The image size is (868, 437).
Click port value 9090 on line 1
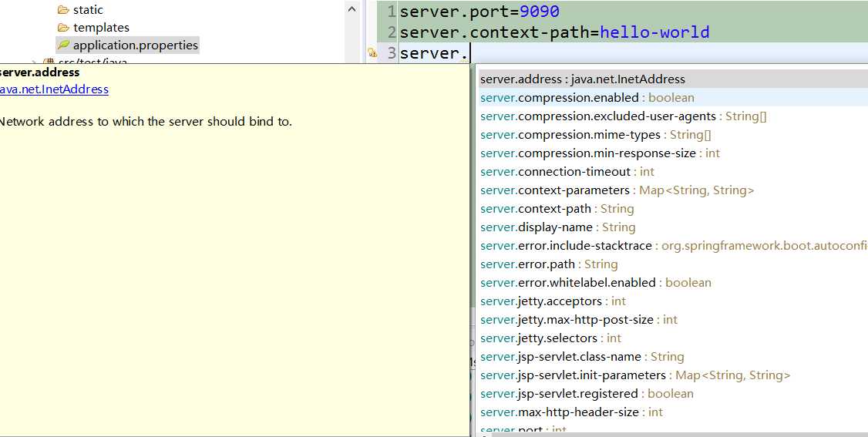tap(539, 11)
